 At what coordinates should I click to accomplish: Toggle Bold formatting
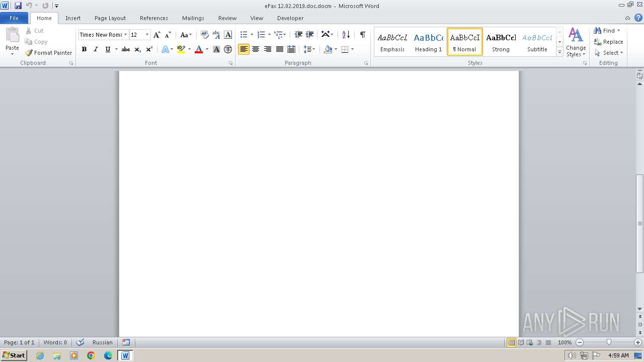[84, 49]
